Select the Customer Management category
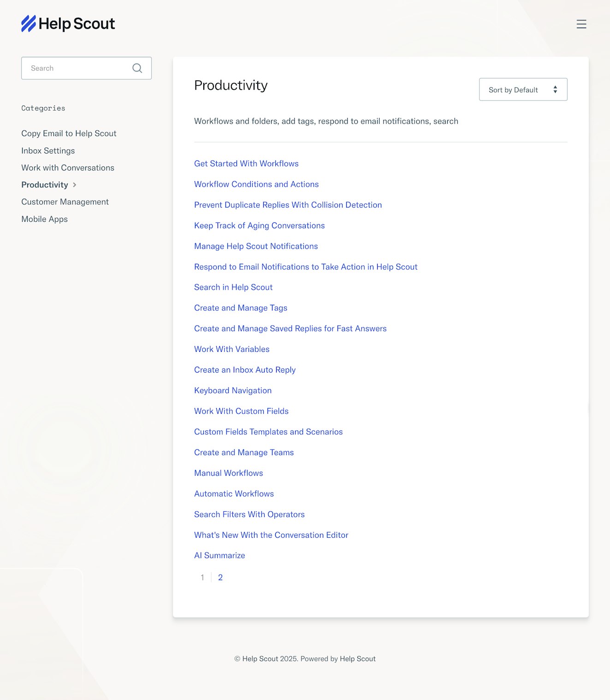Screen dimensions: 610x700 [x=65, y=202]
